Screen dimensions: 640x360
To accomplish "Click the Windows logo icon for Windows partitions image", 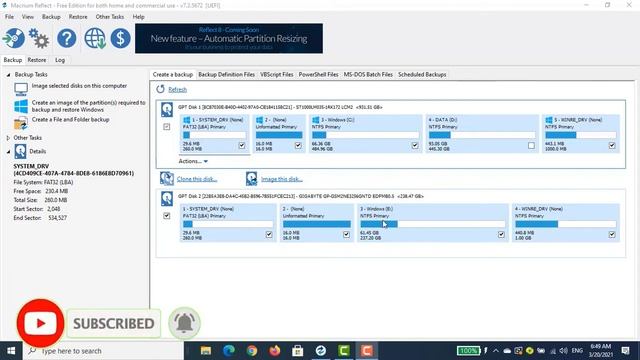I will (x=21, y=106).
